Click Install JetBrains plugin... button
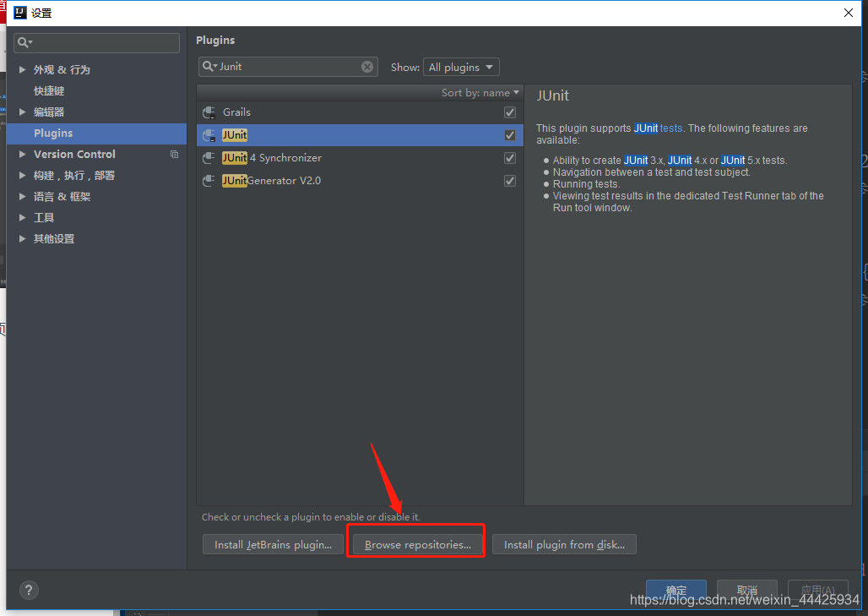This screenshot has width=868, height=616. click(273, 544)
